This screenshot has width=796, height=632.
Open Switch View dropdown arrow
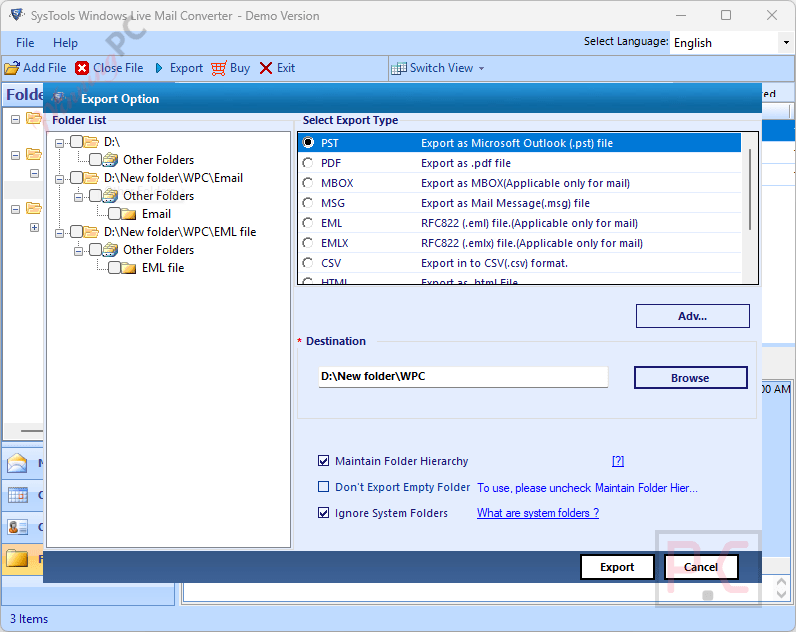point(481,69)
